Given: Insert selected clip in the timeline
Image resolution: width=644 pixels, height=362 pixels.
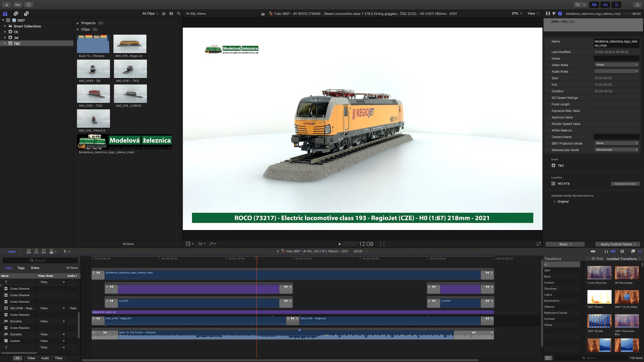Looking at the screenshot, I should click(36, 251).
